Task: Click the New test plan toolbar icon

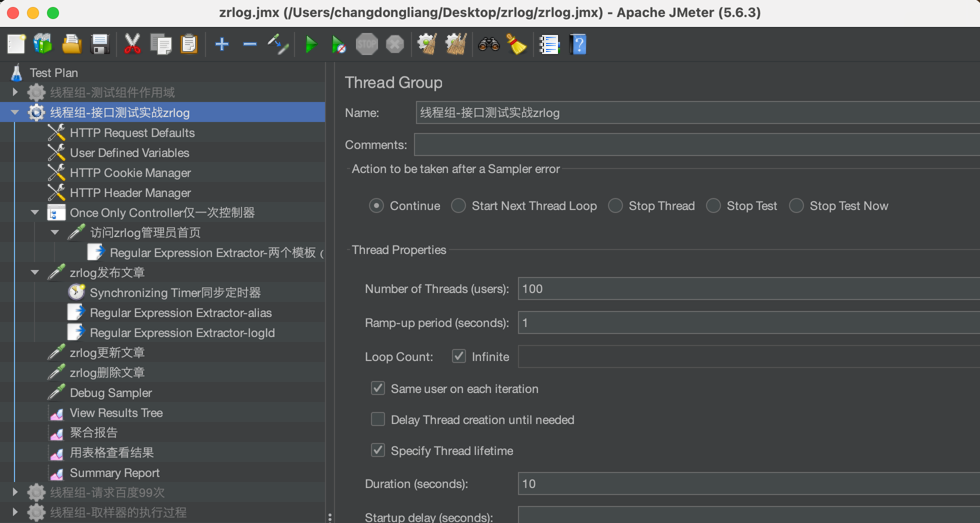Action: point(16,44)
